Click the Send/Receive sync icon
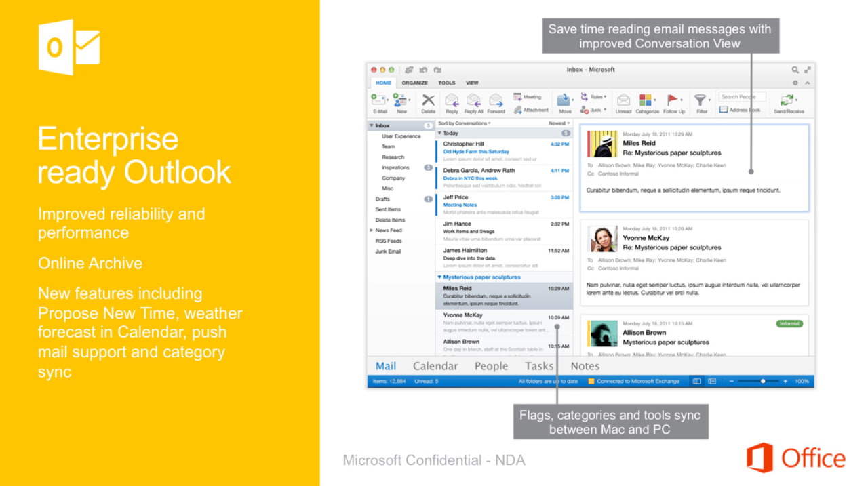 point(788,100)
